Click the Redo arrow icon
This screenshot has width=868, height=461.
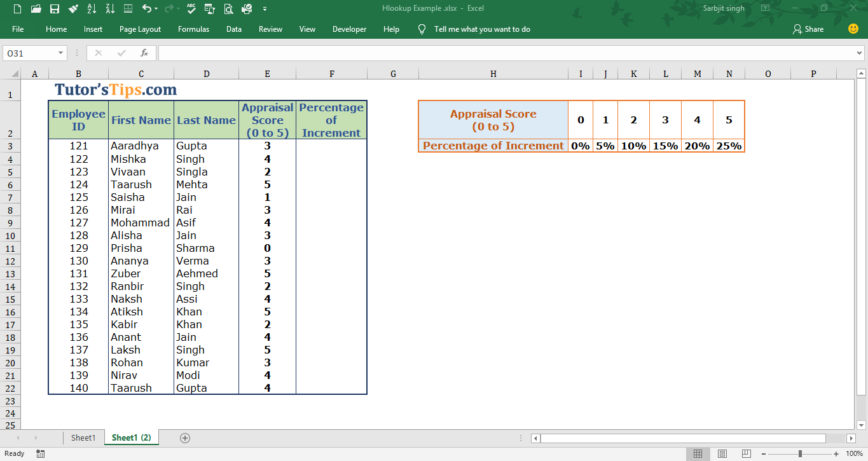pos(169,9)
